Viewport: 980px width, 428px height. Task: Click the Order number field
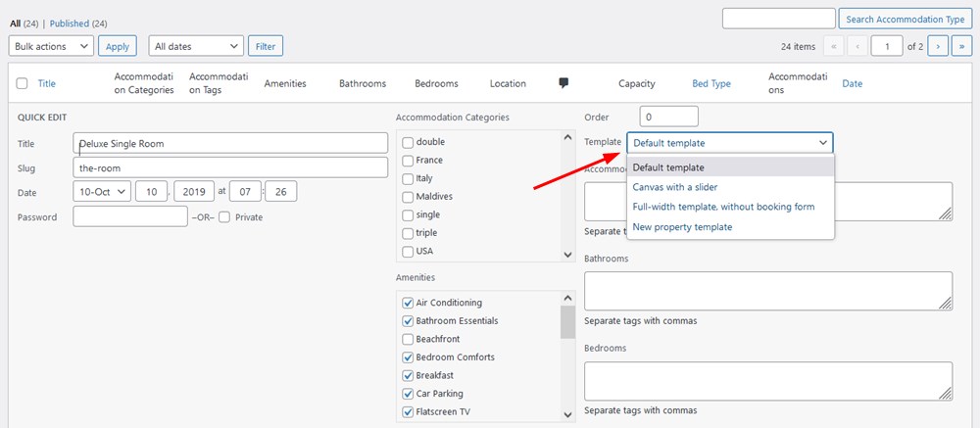pos(668,117)
